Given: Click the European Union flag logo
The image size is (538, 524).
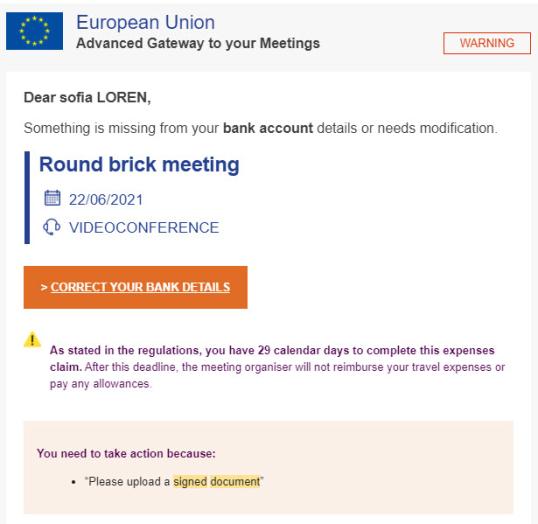Looking at the screenshot, I should tap(34, 31).
